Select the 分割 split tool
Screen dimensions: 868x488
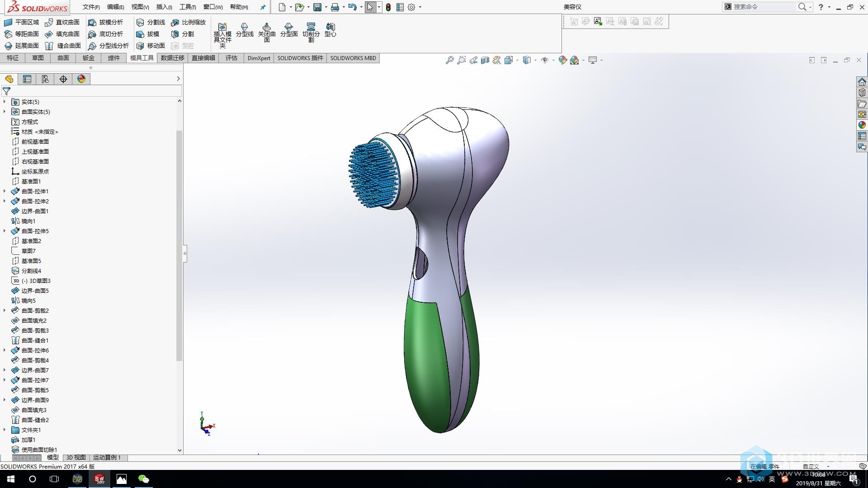click(x=183, y=34)
